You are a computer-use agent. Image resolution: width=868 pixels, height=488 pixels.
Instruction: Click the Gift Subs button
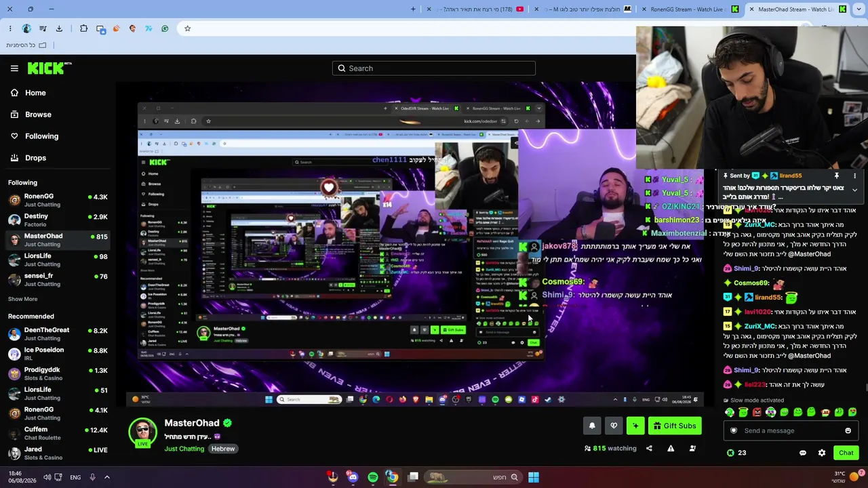tap(675, 426)
